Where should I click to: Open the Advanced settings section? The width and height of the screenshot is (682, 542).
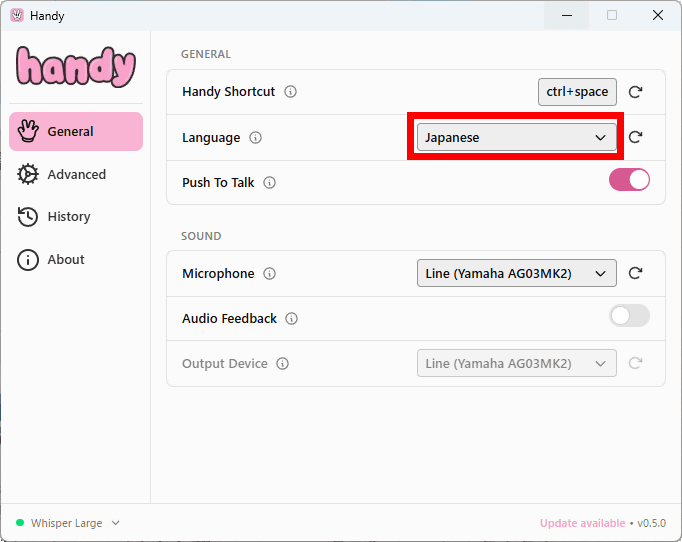[x=76, y=174]
